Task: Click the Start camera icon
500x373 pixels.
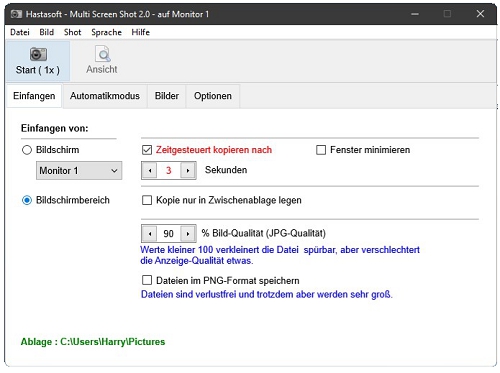Action: click(38, 54)
